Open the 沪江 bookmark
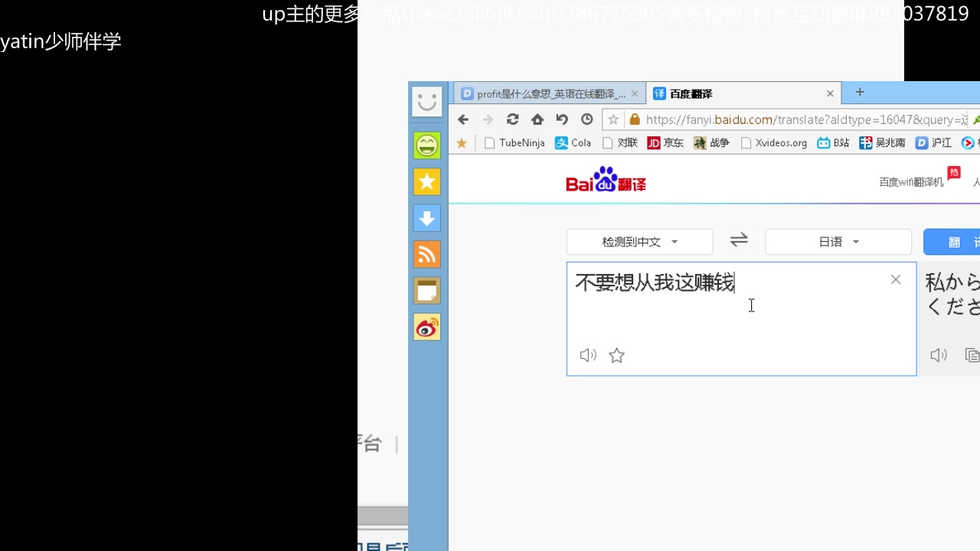980x551 pixels. click(x=934, y=143)
